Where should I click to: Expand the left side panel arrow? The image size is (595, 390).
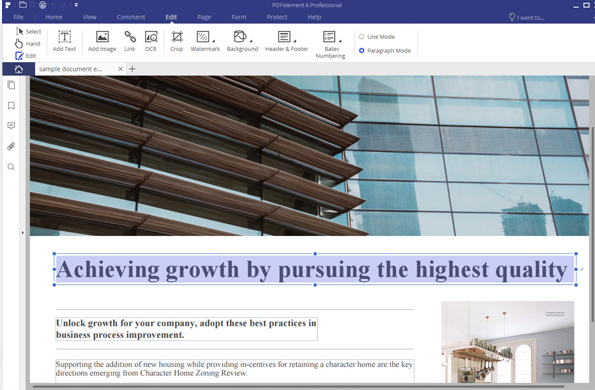click(23, 233)
